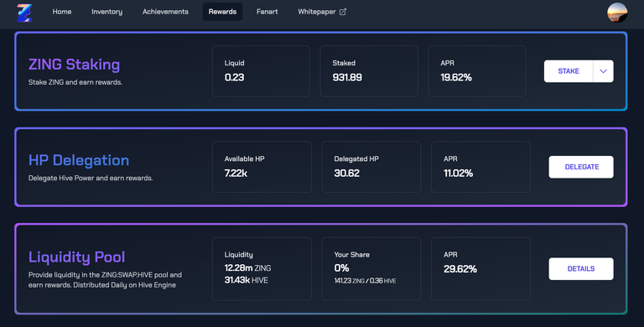This screenshot has height=327, width=644.
Task: Click the 'Available HP' label
Action: [x=244, y=158]
